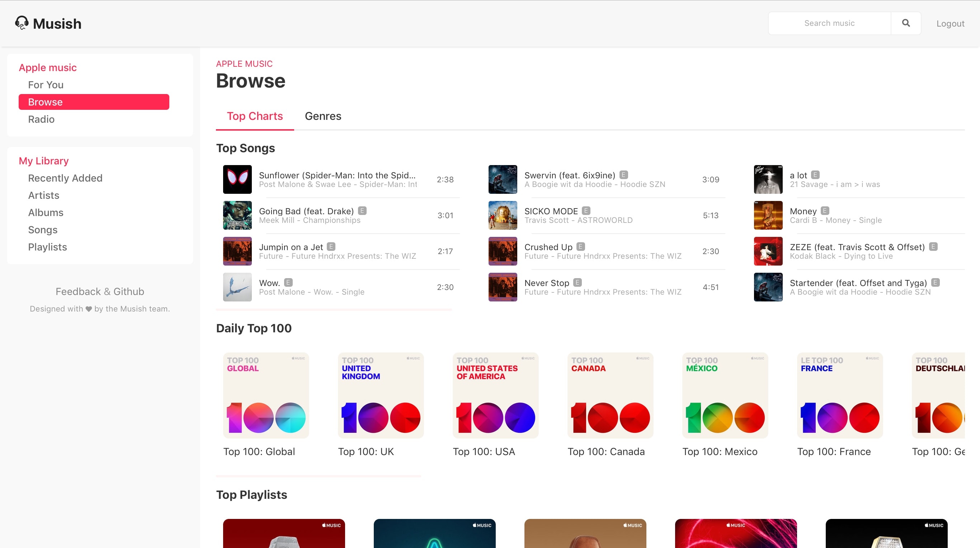This screenshot has width=980, height=548.
Task: Open the Feedback & Github link
Action: (x=100, y=291)
